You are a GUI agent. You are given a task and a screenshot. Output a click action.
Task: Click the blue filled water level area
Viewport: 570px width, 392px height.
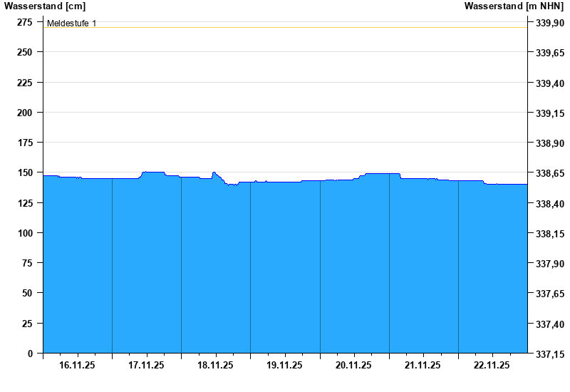(285, 271)
